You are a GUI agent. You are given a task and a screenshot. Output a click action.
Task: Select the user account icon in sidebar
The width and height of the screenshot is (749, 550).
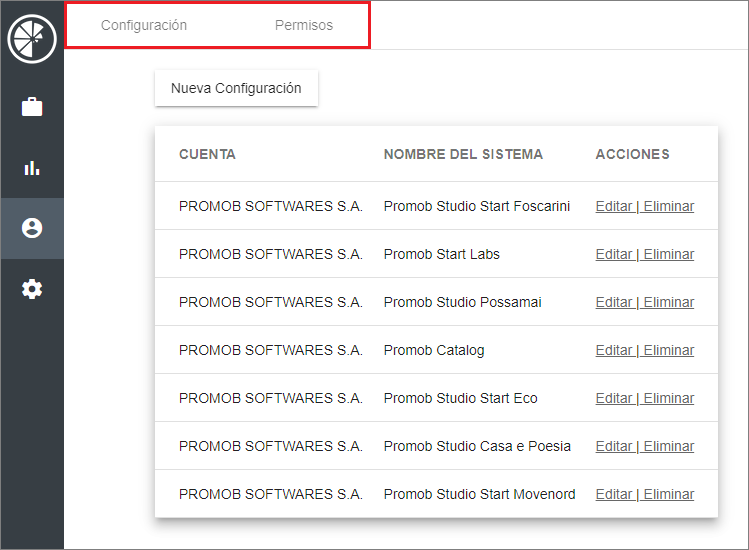tap(32, 228)
